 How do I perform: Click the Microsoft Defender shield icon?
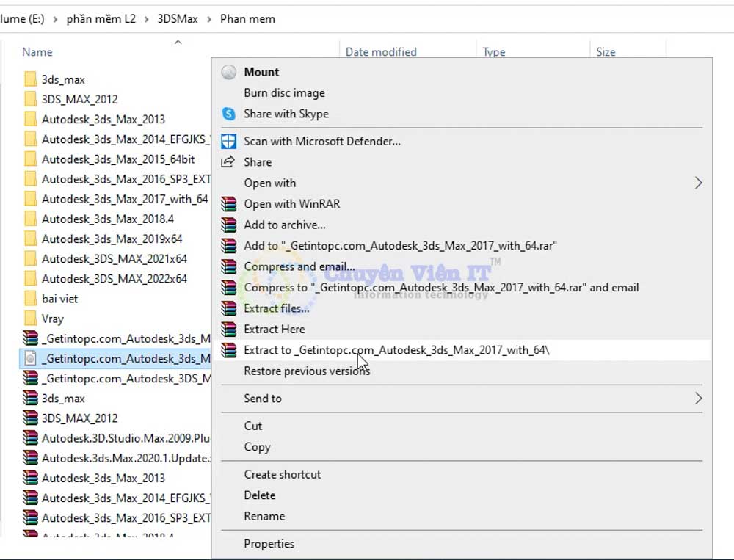pos(228,141)
